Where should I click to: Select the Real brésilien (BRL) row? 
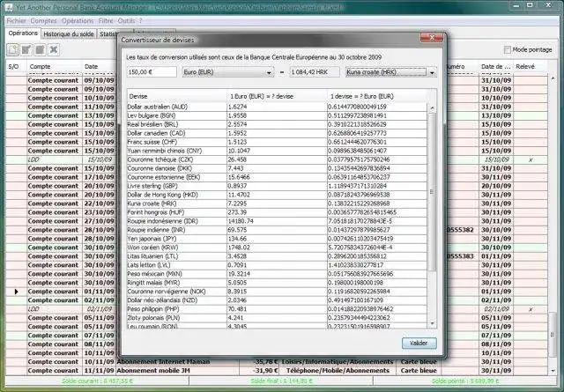(277, 124)
